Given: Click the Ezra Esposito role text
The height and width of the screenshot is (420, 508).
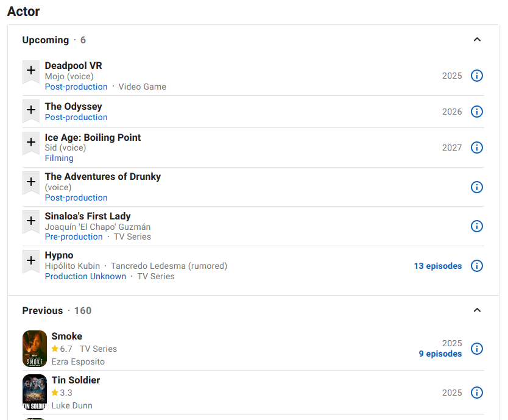Looking at the screenshot, I should (x=78, y=361).
